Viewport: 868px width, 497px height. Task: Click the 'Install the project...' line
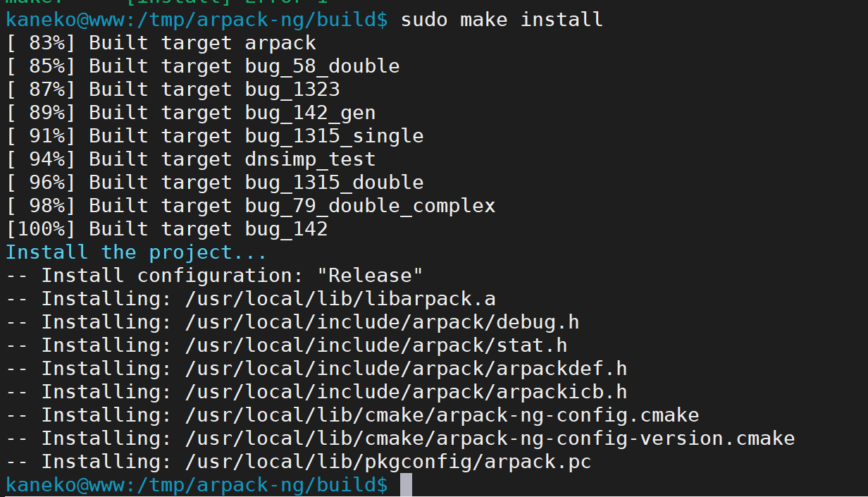click(x=137, y=252)
